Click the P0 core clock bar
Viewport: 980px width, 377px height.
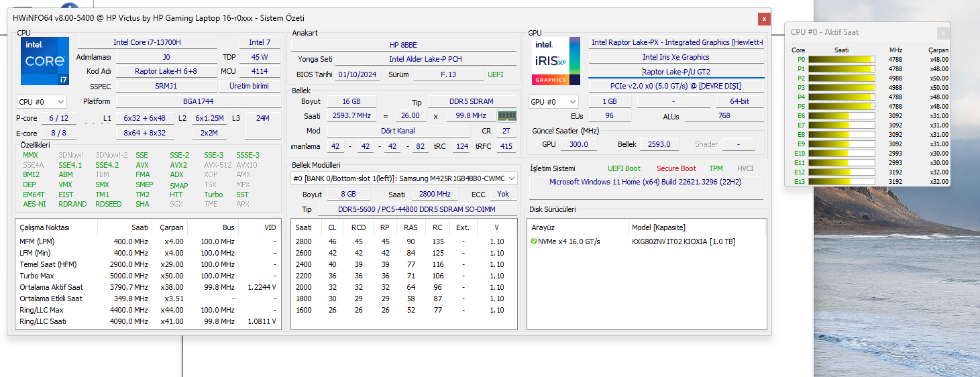click(841, 59)
